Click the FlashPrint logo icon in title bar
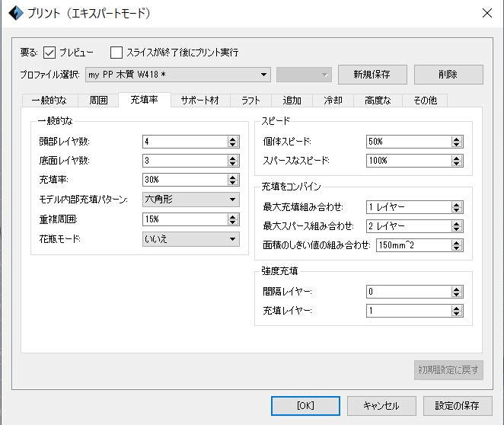 click(x=16, y=13)
